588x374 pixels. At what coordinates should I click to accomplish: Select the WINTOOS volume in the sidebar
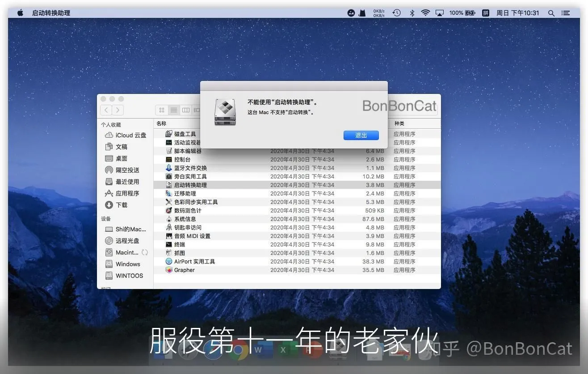pos(124,276)
